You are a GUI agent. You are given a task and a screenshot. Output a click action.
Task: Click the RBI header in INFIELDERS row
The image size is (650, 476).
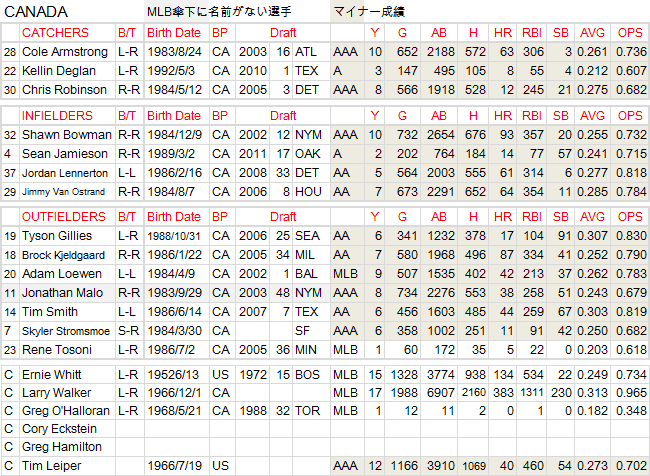coord(532,116)
